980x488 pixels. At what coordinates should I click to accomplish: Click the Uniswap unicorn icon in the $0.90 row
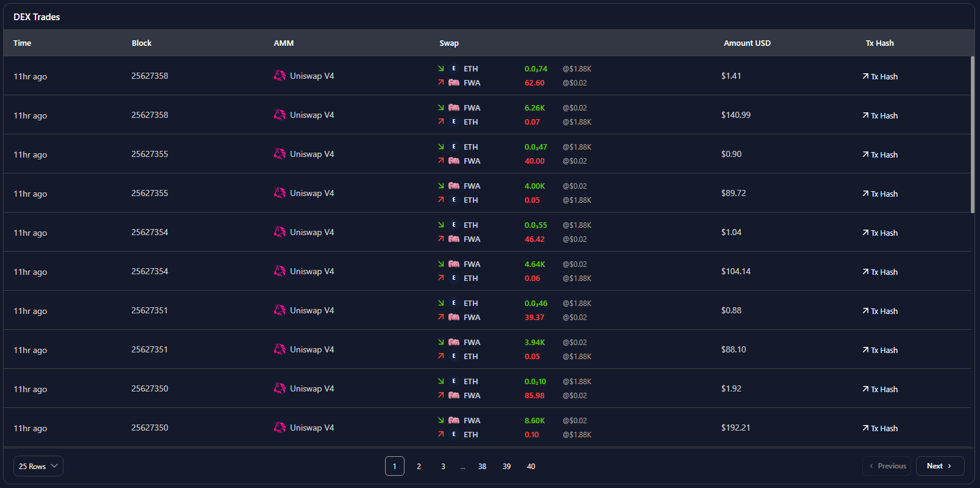pos(279,154)
